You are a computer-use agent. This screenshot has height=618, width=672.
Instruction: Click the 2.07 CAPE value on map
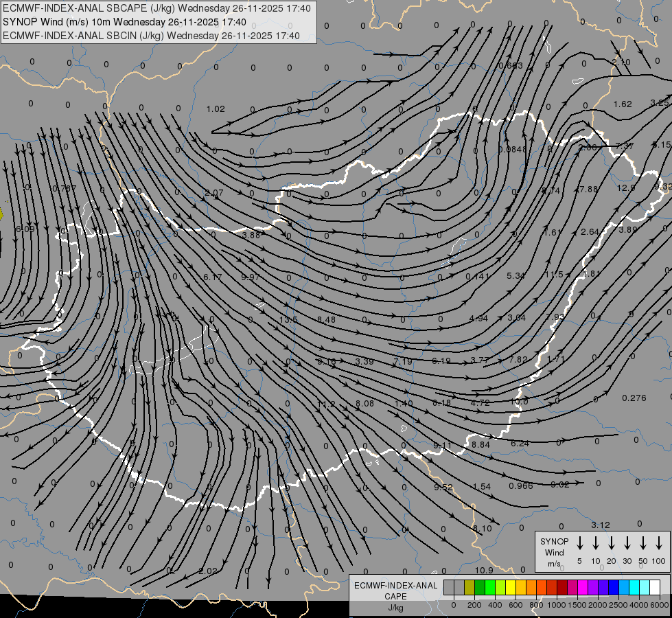point(214,193)
